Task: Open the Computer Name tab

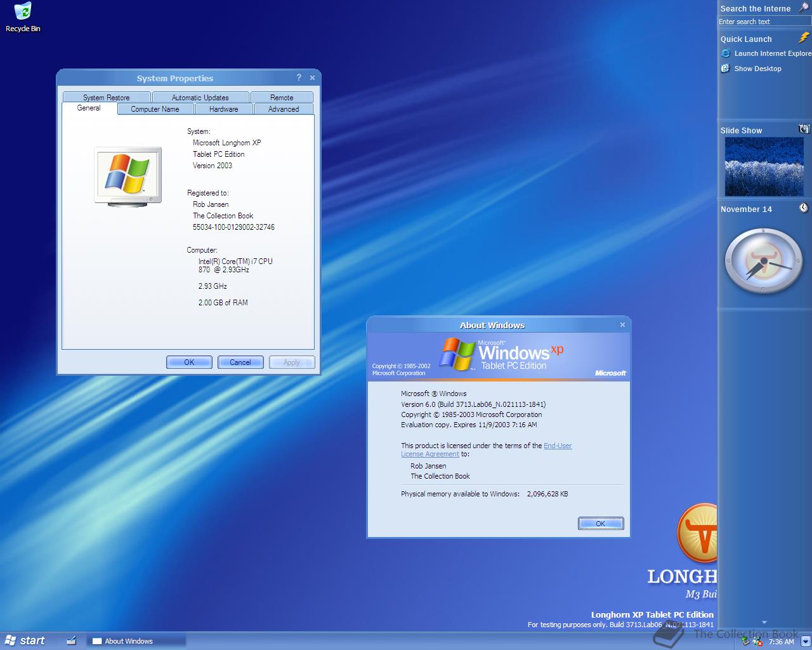Action: click(155, 109)
